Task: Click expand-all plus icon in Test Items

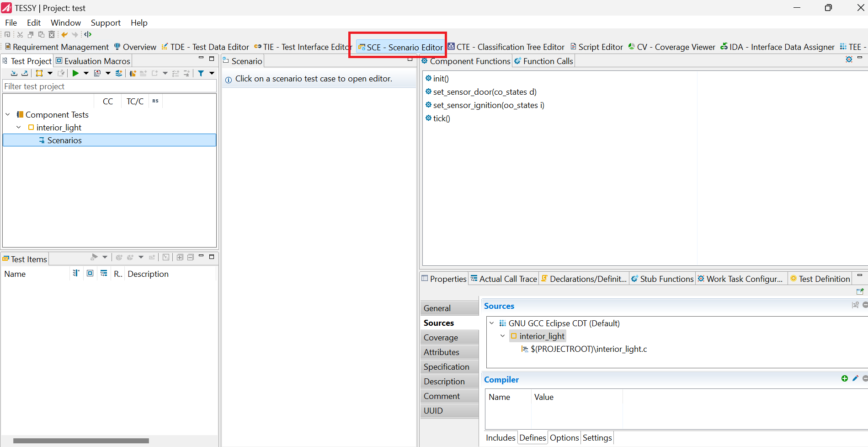Action: pos(180,257)
